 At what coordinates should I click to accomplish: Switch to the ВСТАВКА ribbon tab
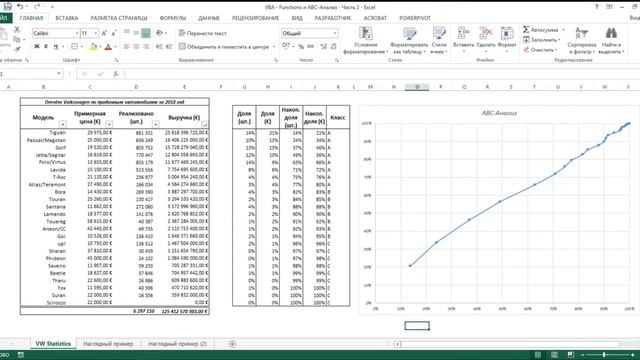(67, 18)
